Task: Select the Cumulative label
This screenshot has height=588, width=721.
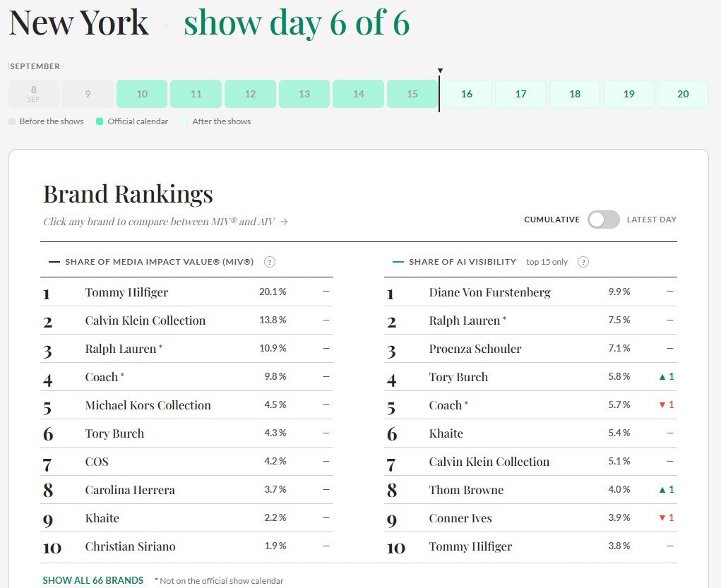Action: (x=552, y=220)
